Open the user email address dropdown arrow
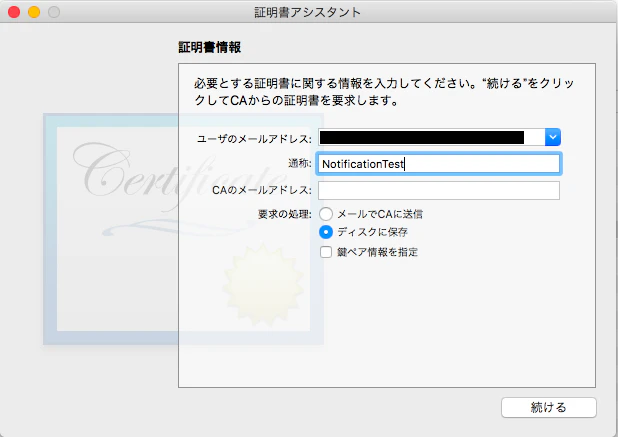 pos(553,137)
